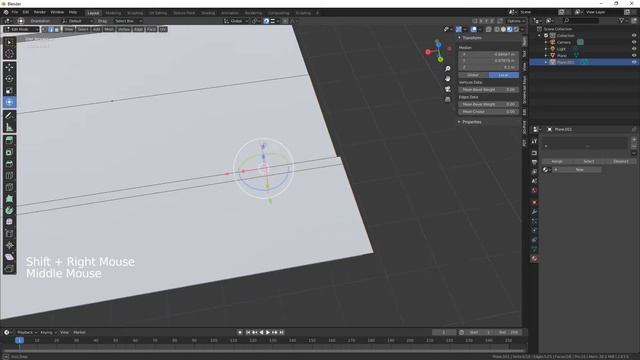Select the Inset Faces tool
640x360 pixels.
pyautogui.click(x=9, y=152)
